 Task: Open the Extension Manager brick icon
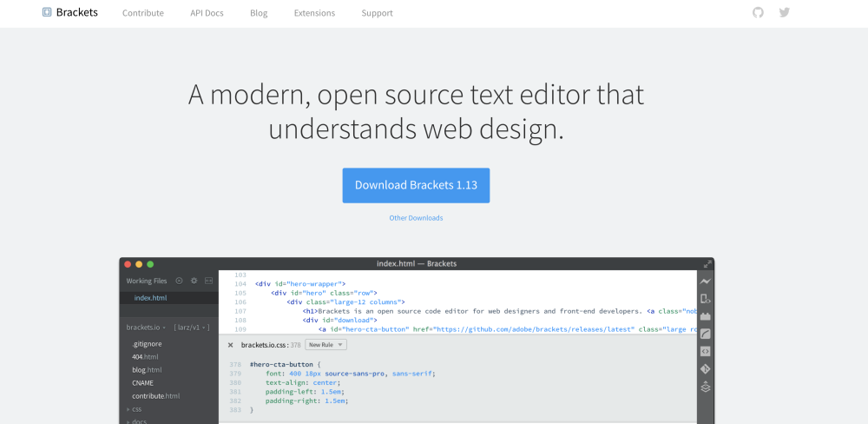[705, 316]
